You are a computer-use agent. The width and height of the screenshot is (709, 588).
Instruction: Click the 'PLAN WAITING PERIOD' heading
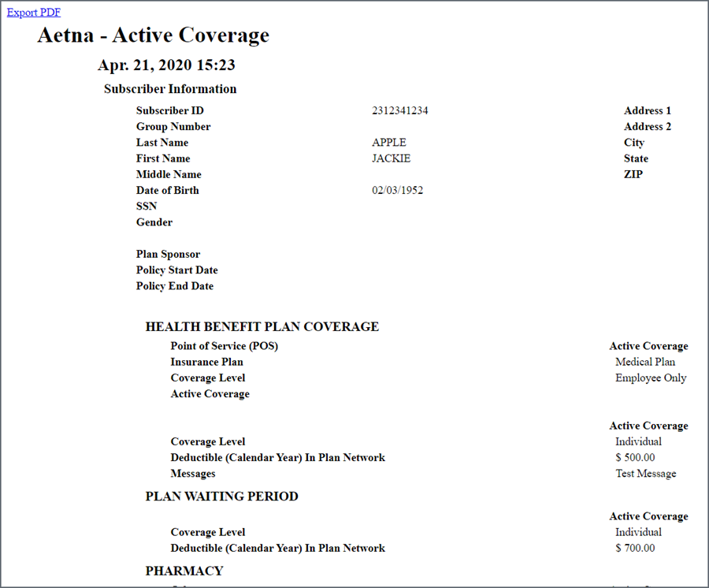click(x=221, y=497)
